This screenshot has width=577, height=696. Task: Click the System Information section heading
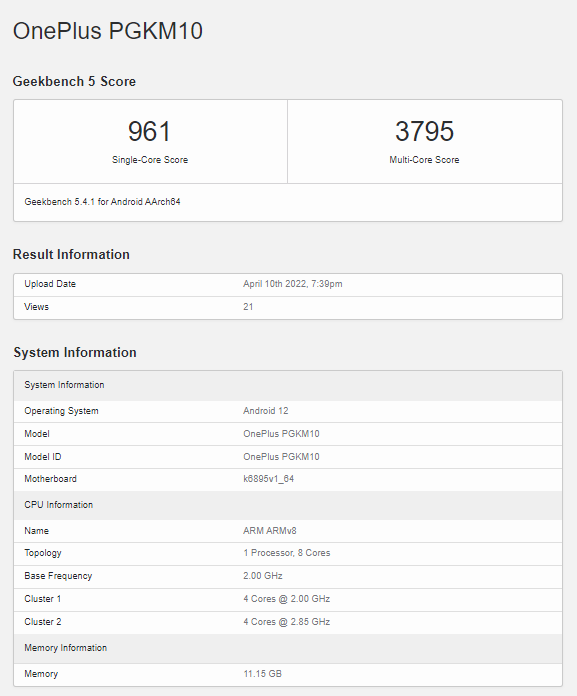[x=75, y=352]
